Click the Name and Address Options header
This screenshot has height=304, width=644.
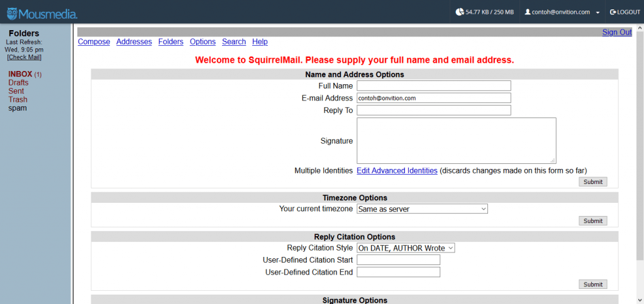[355, 75]
